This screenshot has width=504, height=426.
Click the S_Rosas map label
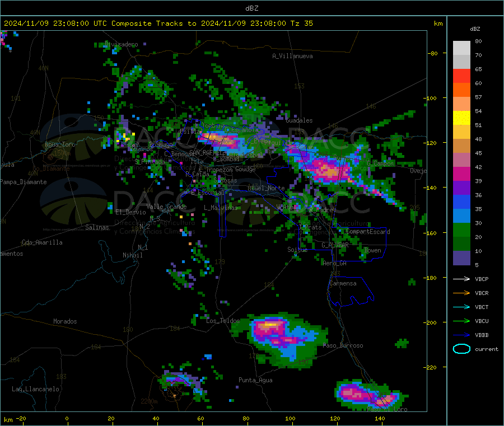pyautogui.click(x=225, y=181)
